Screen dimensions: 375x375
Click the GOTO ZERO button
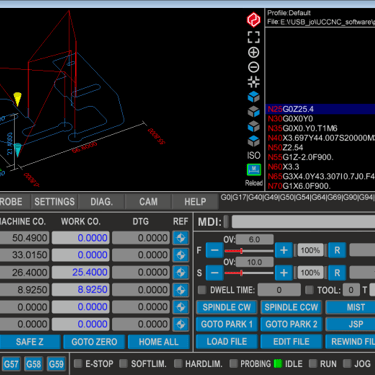click(94, 342)
